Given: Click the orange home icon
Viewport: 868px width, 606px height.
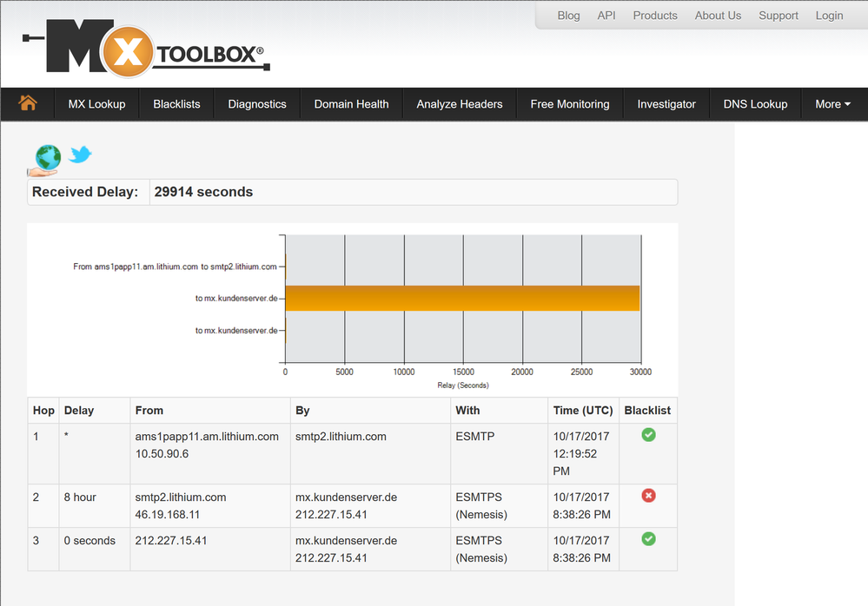Looking at the screenshot, I should click(x=28, y=103).
